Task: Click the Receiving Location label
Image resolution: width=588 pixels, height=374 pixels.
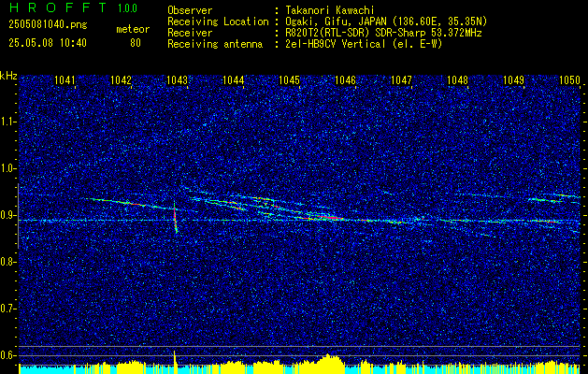Action: (x=218, y=22)
